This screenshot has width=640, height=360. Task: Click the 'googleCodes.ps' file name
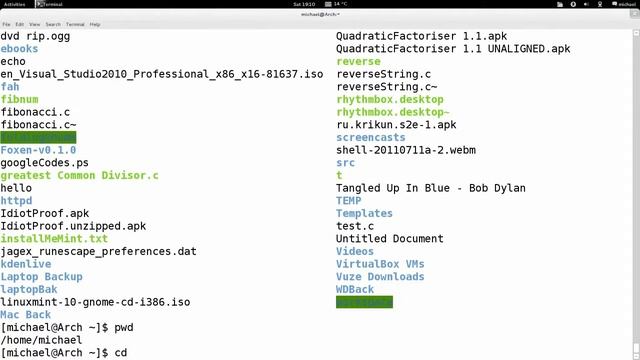(x=44, y=163)
